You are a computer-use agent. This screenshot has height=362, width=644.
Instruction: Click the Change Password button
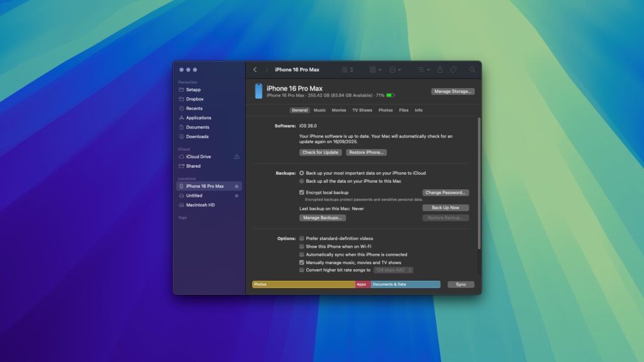(x=446, y=192)
